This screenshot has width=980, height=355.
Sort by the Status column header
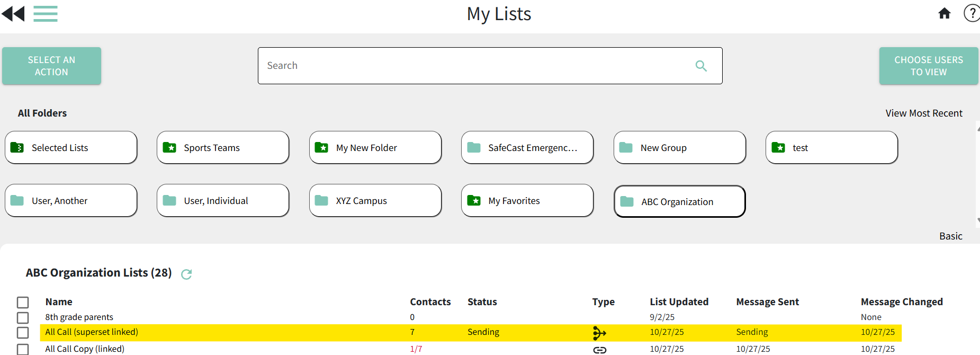pos(482,301)
